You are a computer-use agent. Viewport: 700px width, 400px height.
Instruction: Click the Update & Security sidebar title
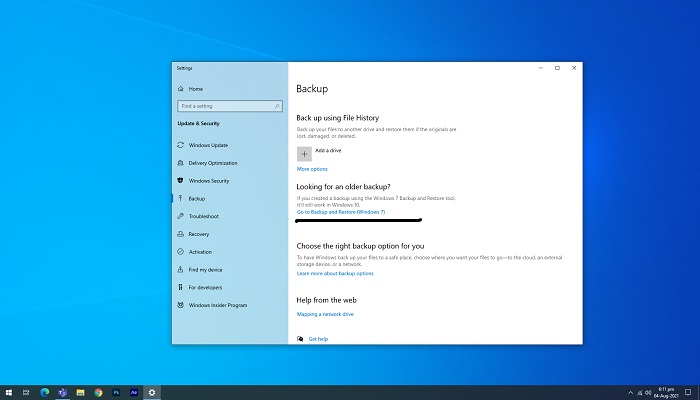click(199, 124)
